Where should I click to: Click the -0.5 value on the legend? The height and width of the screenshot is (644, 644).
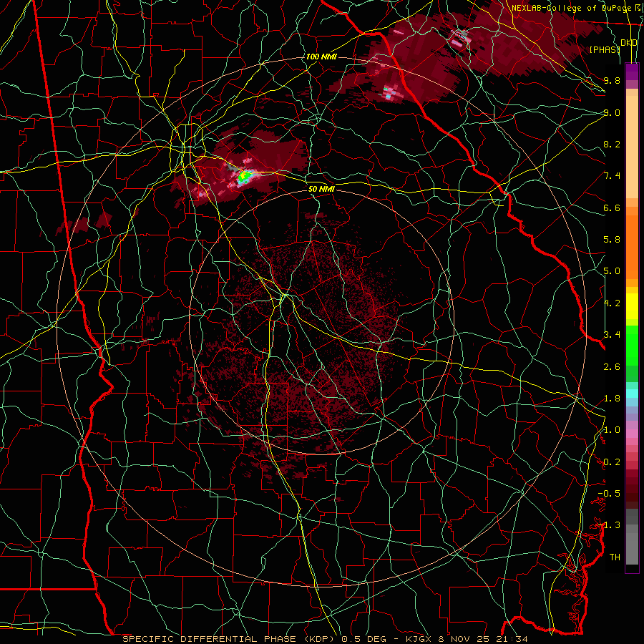pos(609,494)
